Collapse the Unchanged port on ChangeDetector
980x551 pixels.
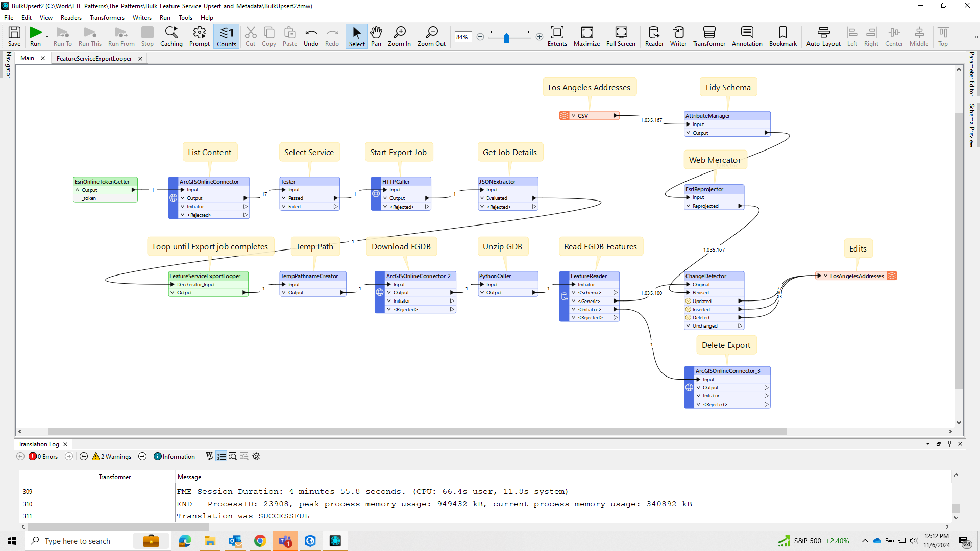coord(688,325)
